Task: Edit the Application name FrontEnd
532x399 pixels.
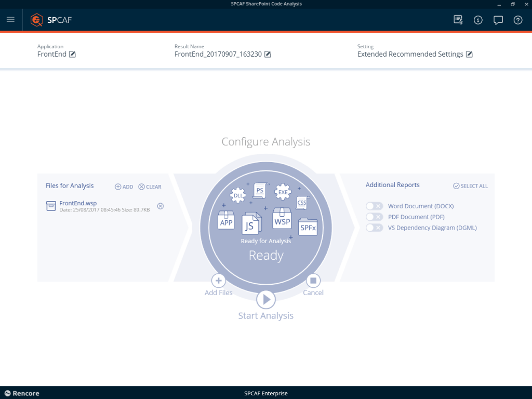Action: point(72,54)
